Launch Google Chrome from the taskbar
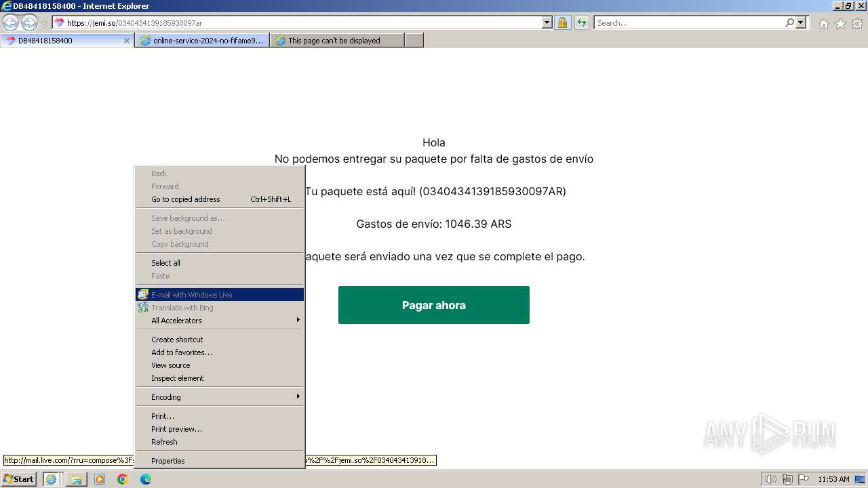This screenshot has height=488, width=868. 123,479
